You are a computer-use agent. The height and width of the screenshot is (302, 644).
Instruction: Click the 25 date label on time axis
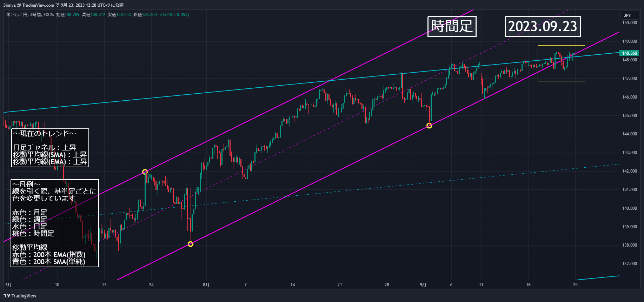point(575,285)
